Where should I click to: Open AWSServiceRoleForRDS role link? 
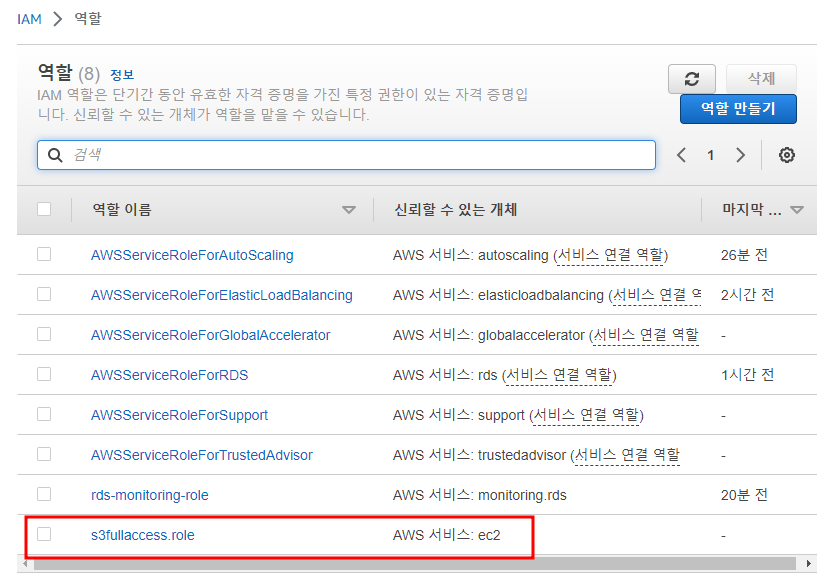click(x=170, y=375)
